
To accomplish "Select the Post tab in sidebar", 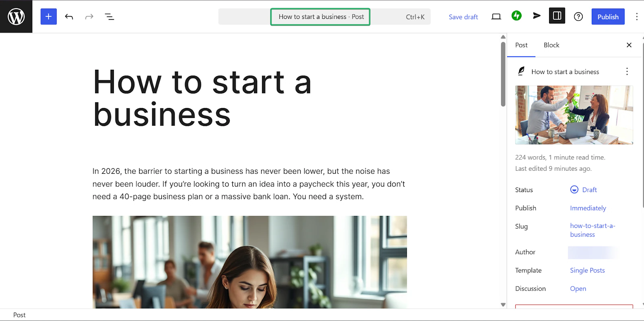I will click(x=521, y=45).
